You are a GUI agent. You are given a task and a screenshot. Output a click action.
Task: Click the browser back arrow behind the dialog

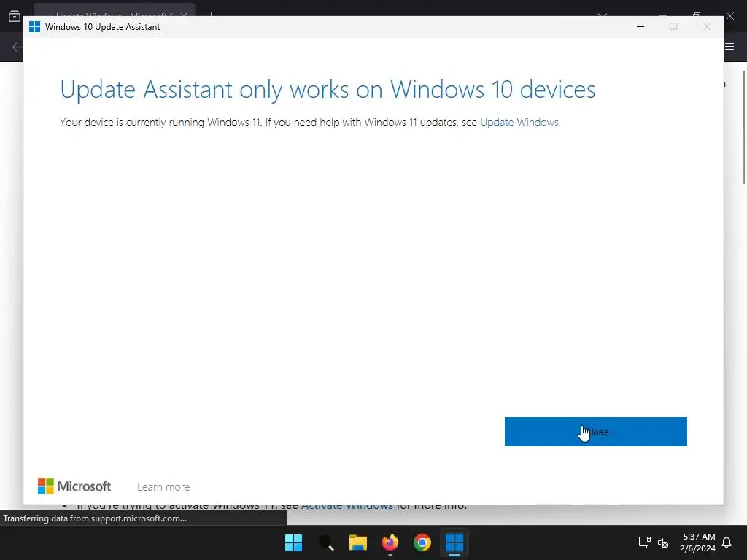18,47
